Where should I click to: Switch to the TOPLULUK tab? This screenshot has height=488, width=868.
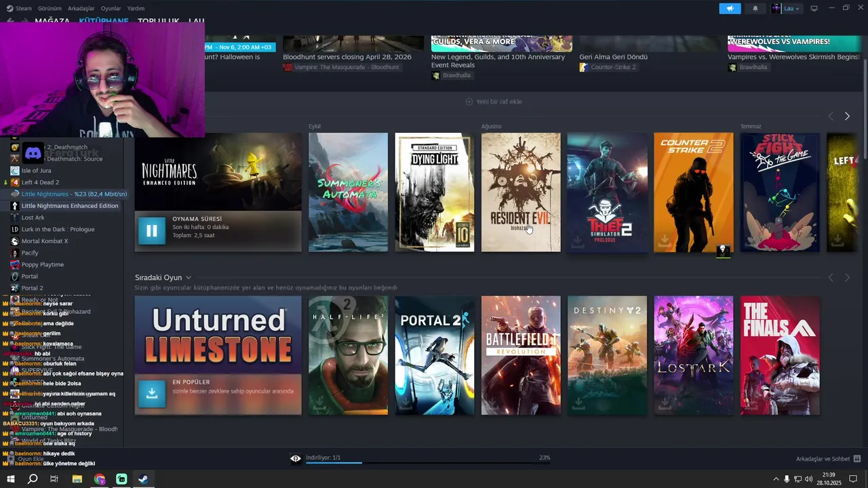tap(158, 21)
